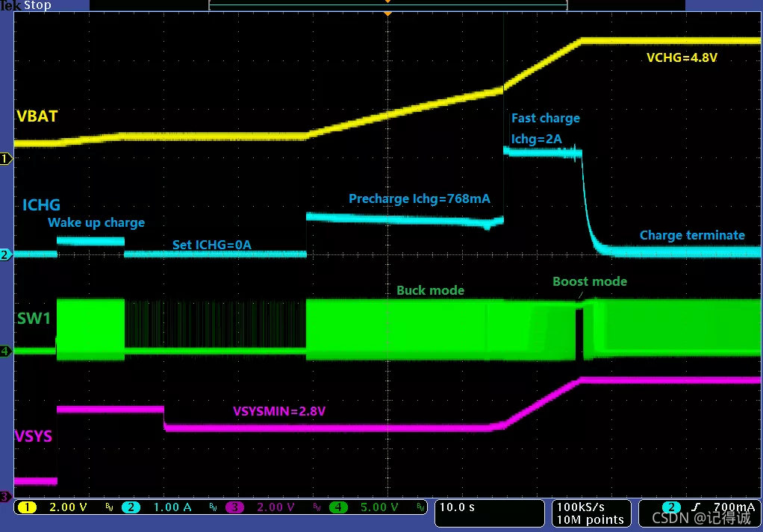Screen dimensions: 763x532
Task: Click the Ichg=2A annotation
Action: tap(536, 139)
